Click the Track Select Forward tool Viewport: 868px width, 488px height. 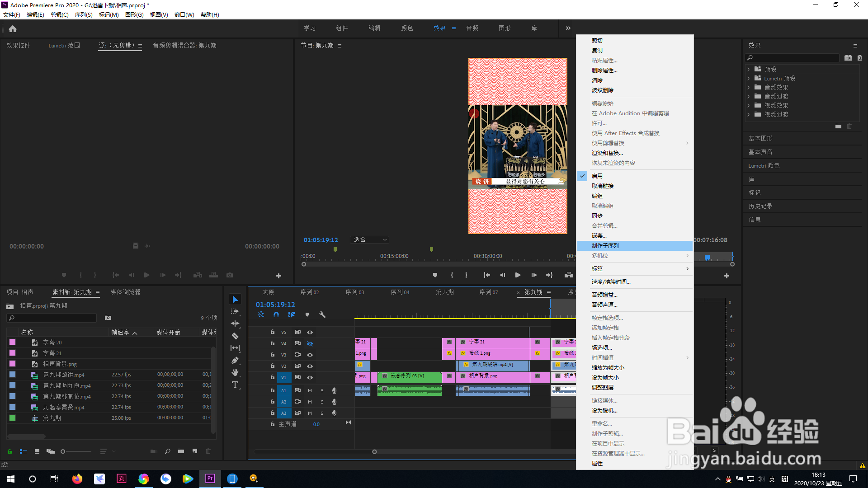(235, 311)
